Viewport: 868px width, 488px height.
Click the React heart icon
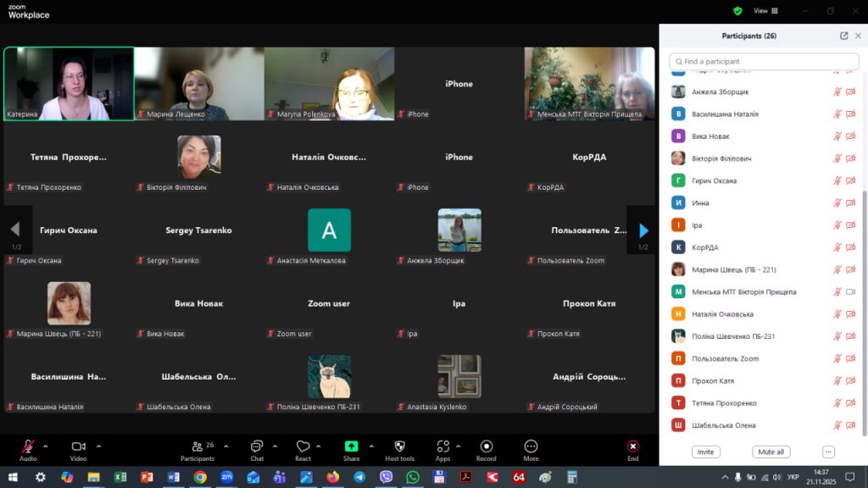(303, 446)
